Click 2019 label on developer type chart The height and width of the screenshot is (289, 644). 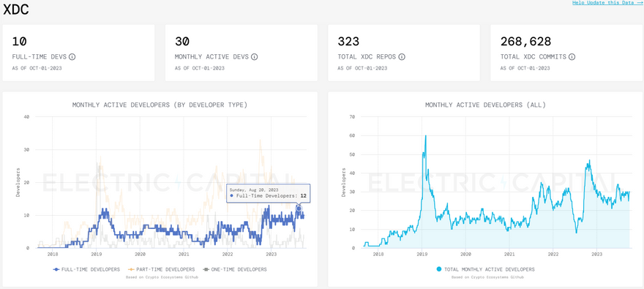click(x=96, y=255)
